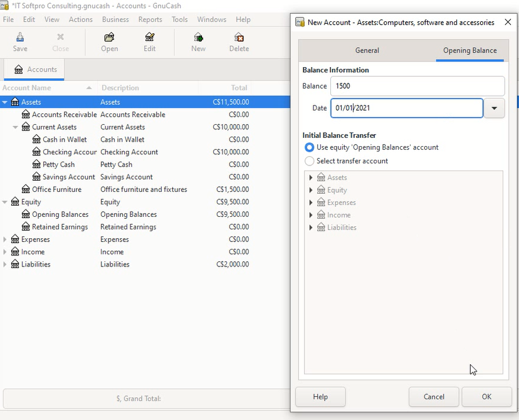Open the Reports menu

[x=150, y=19]
